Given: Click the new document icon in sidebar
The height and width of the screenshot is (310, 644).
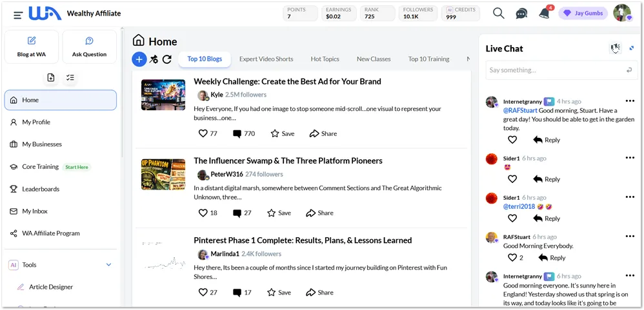Looking at the screenshot, I should 51,77.
